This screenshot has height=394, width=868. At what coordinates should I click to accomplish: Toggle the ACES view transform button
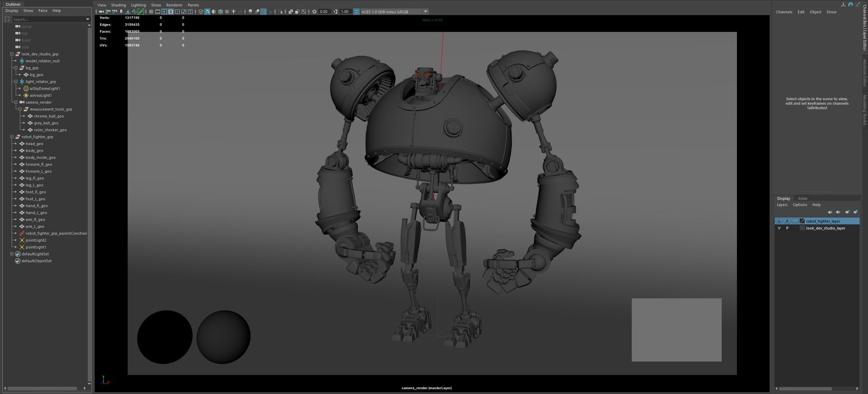tap(357, 12)
